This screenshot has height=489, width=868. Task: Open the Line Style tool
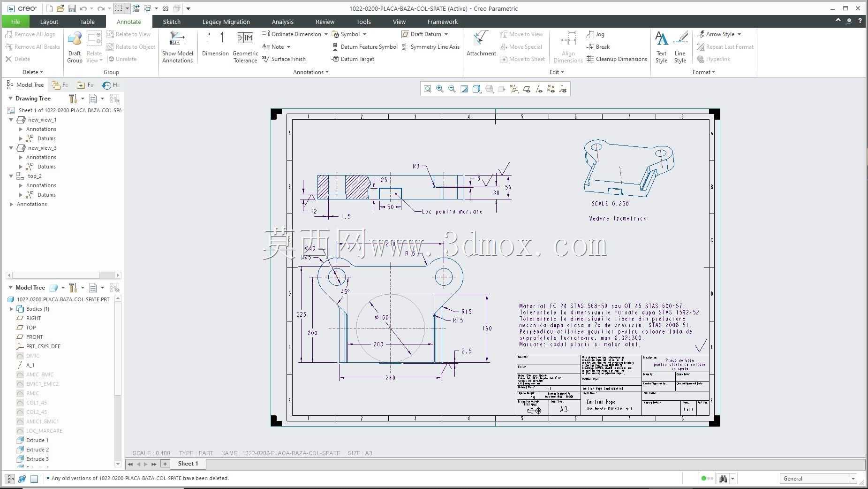pyautogui.click(x=680, y=47)
